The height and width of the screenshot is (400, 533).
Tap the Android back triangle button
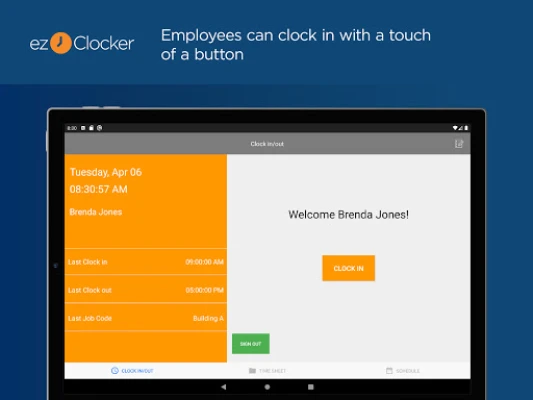pyautogui.click(x=223, y=387)
